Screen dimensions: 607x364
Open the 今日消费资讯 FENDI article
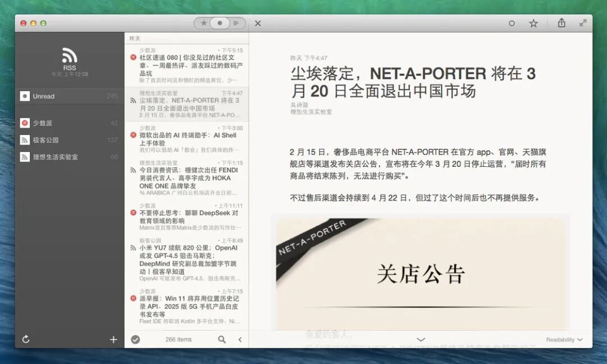pyautogui.click(x=187, y=178)
